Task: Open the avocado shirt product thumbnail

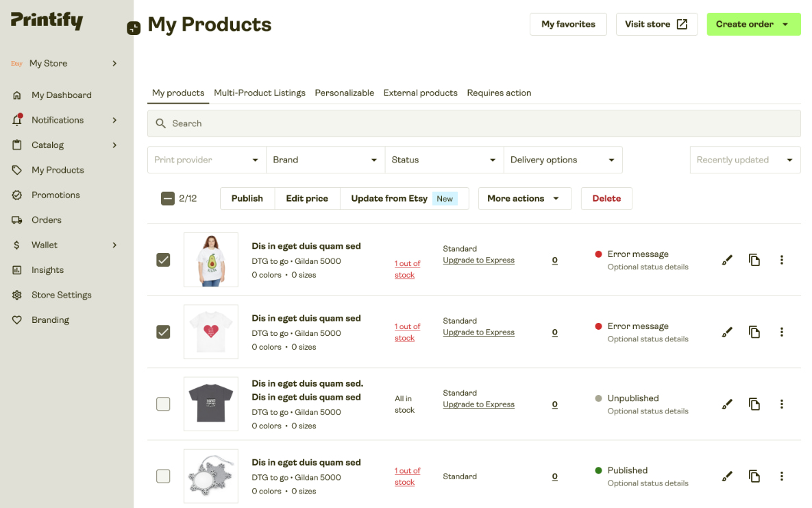Action: point(211,260)
